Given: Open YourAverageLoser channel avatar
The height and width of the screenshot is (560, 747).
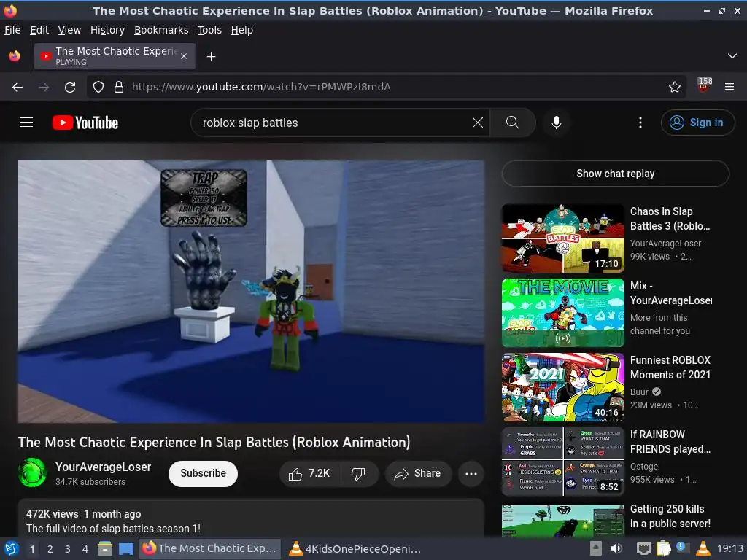Looking at the screenshot, I should [32, 472].
